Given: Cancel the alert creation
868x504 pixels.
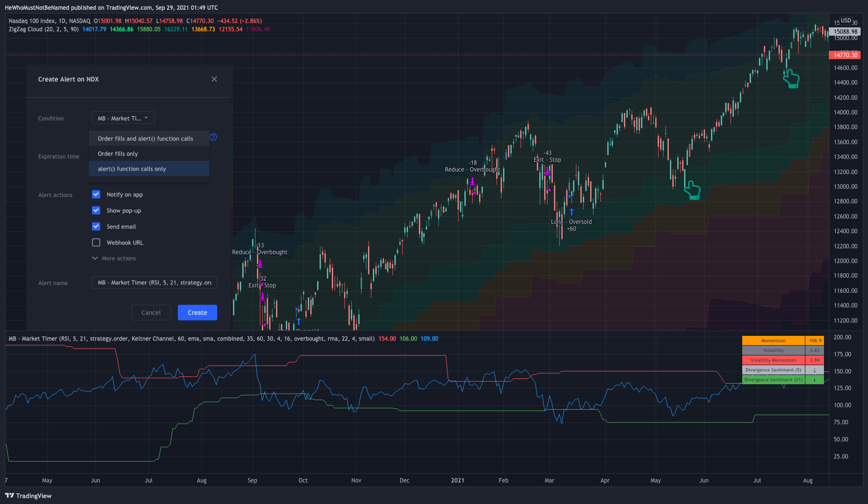Looking at the screenshot, I should [151, 313].
